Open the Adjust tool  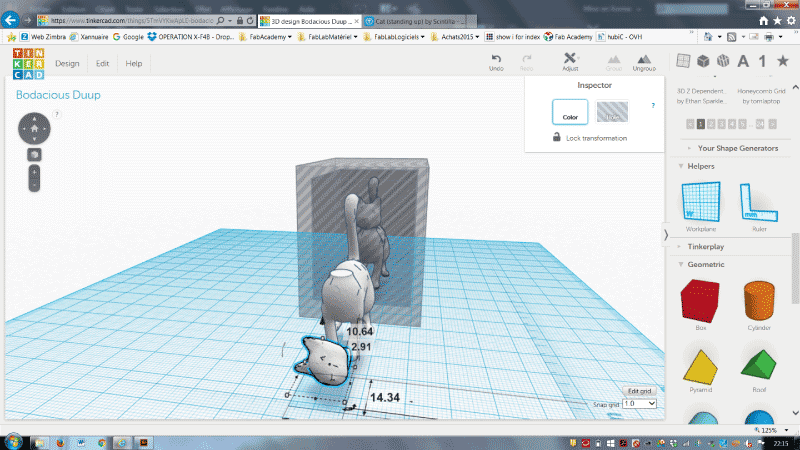570,62
